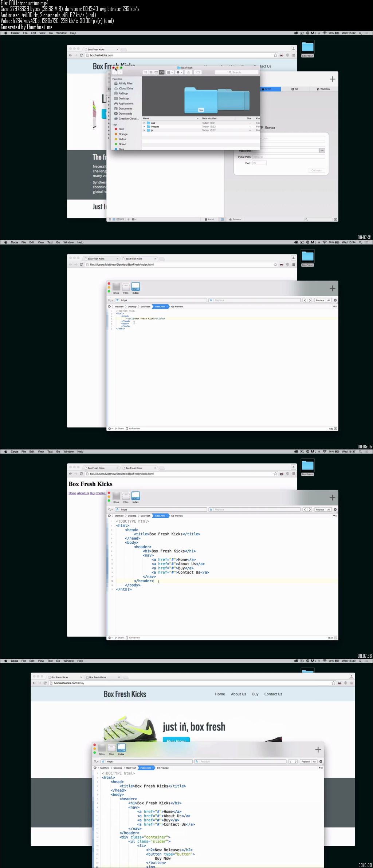Bookmark star in second frame's browser address bar

click(275, 265)
